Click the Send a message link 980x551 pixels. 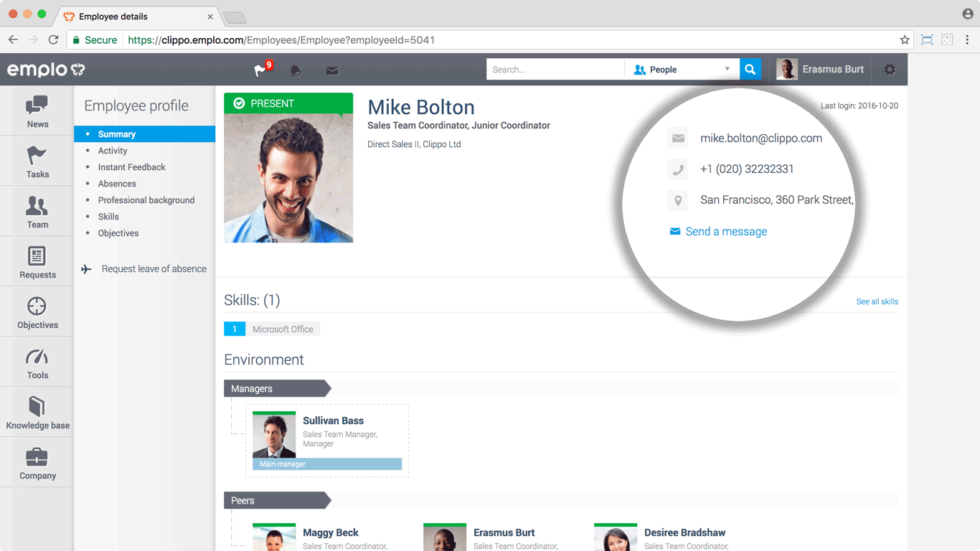pyautogui.click(x=725, y=232)
